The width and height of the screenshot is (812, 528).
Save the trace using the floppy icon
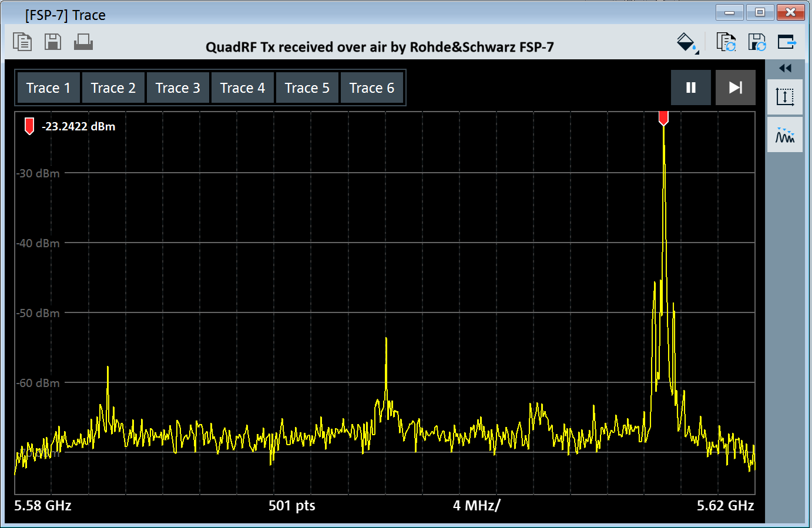click(x=53, y=42)
